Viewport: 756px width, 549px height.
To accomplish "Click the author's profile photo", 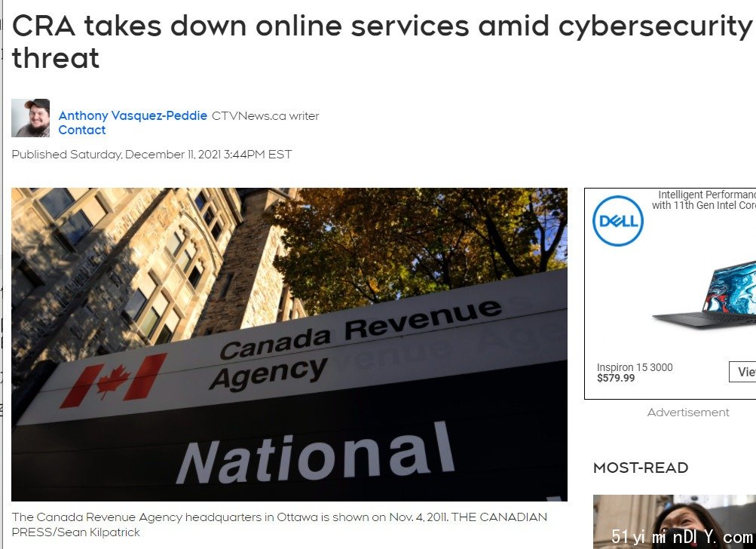I will [31, 118].
